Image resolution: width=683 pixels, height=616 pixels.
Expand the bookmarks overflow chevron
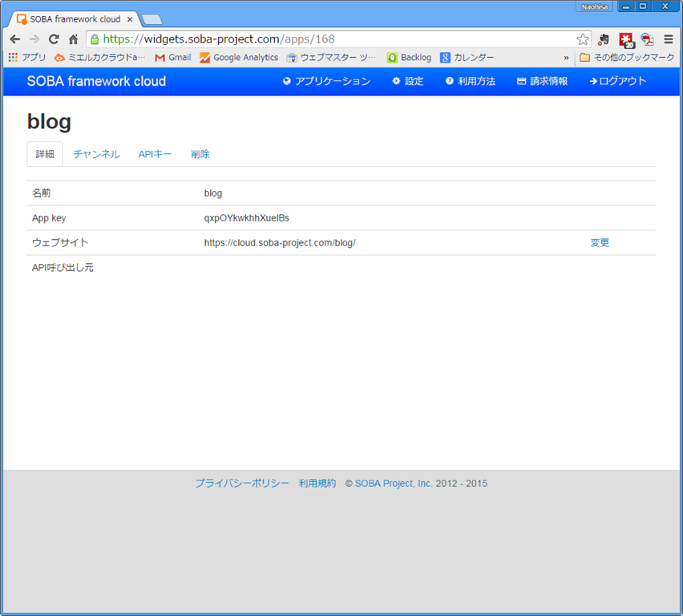[x=566, y=58]
